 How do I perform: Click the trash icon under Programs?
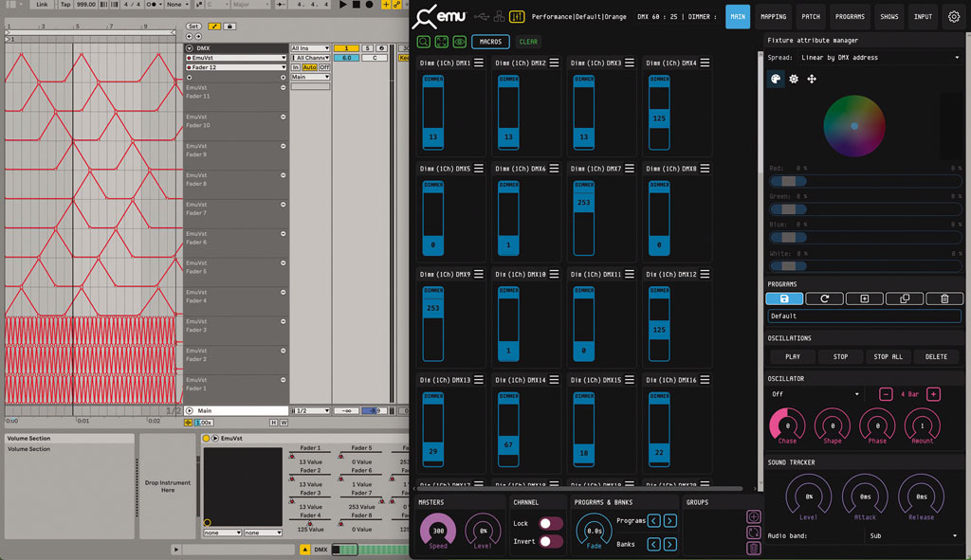[x=944, y=298]
